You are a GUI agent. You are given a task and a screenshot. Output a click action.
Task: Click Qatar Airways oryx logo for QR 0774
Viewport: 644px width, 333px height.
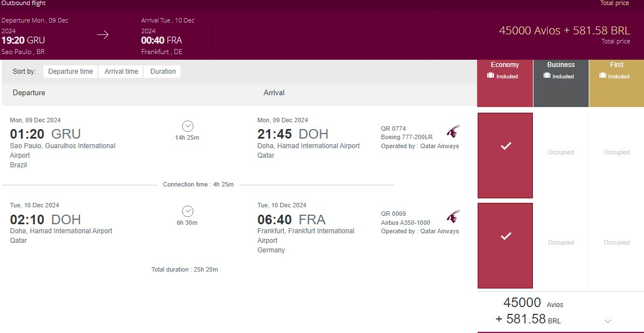click(x=453, y=131)
